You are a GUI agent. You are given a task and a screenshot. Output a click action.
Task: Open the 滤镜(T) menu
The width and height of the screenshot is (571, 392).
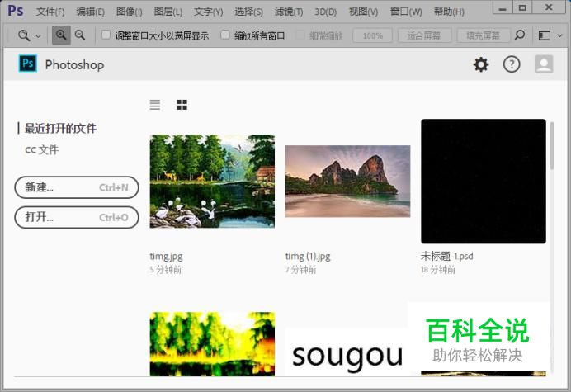(289, 12)
